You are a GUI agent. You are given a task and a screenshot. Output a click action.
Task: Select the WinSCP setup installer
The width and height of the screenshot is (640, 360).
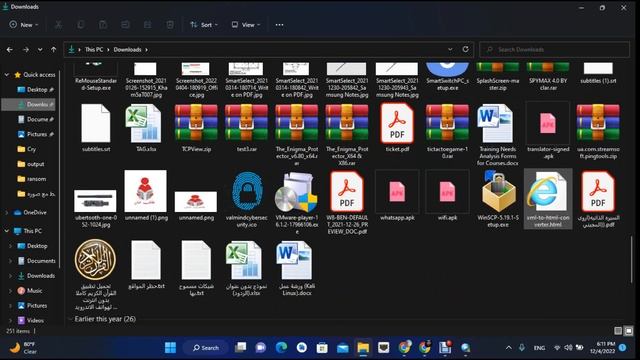point(498,199)
